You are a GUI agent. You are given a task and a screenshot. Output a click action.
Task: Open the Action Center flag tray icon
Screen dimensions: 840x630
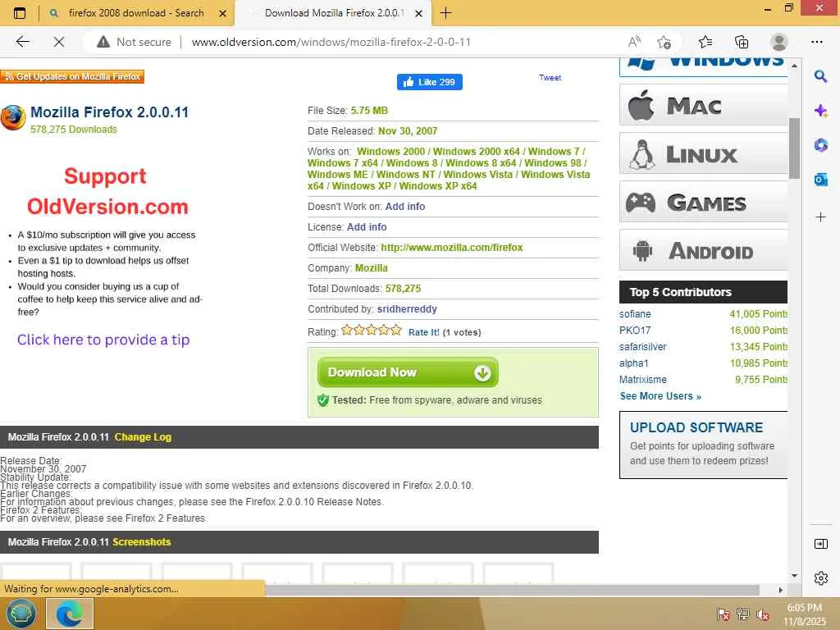[724, 614]
